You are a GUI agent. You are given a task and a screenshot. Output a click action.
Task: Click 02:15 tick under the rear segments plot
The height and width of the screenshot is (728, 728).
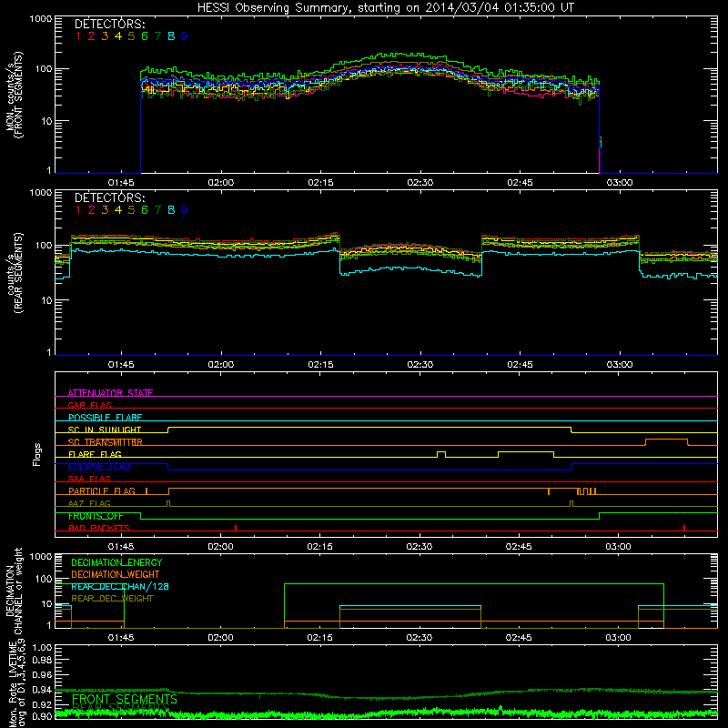point(320,365)
